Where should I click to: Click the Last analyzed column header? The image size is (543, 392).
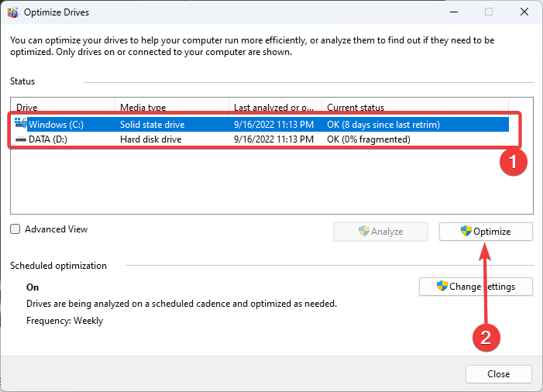coord(275,108)
